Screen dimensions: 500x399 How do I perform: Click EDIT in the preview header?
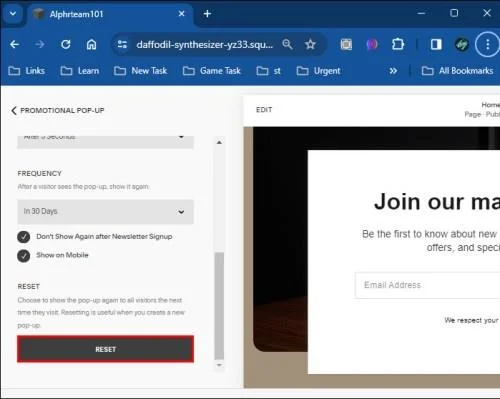click(x=264, y=110)
